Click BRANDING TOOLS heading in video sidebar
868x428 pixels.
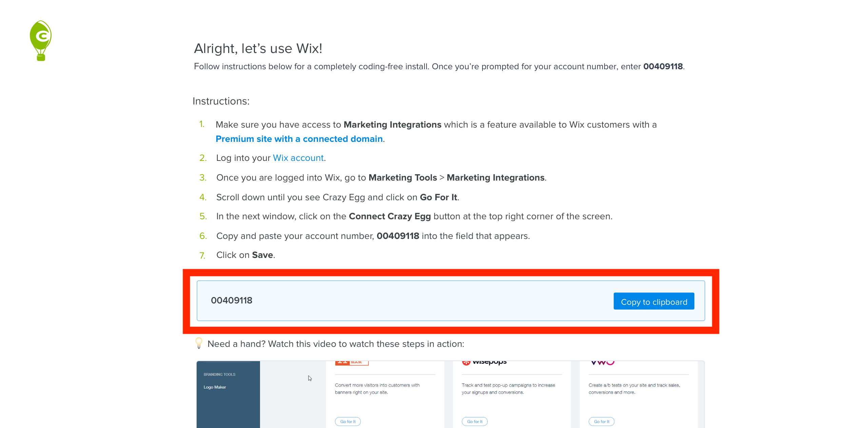(x=219, y=374)
